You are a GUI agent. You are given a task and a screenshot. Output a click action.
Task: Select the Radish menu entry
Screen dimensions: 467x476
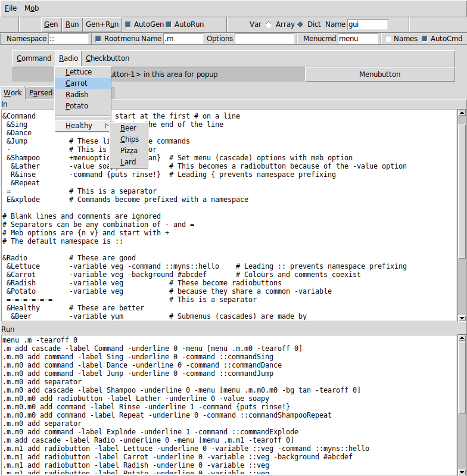point(83,95)
